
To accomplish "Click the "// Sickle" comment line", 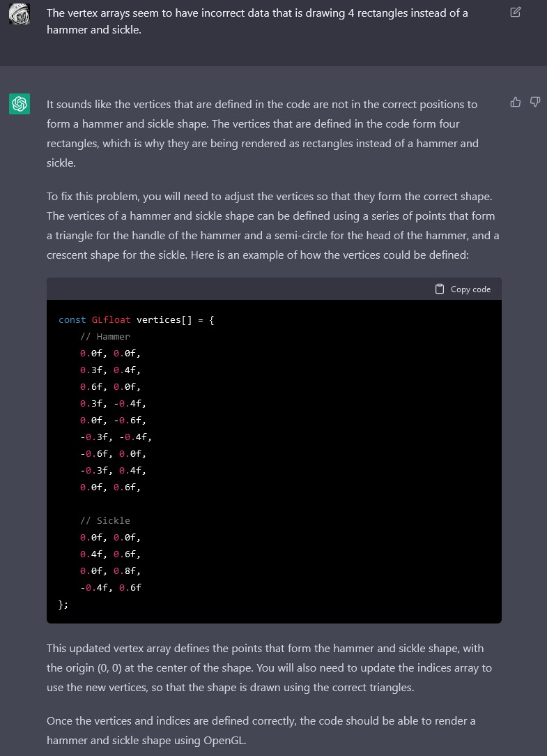I will [105, 521].
